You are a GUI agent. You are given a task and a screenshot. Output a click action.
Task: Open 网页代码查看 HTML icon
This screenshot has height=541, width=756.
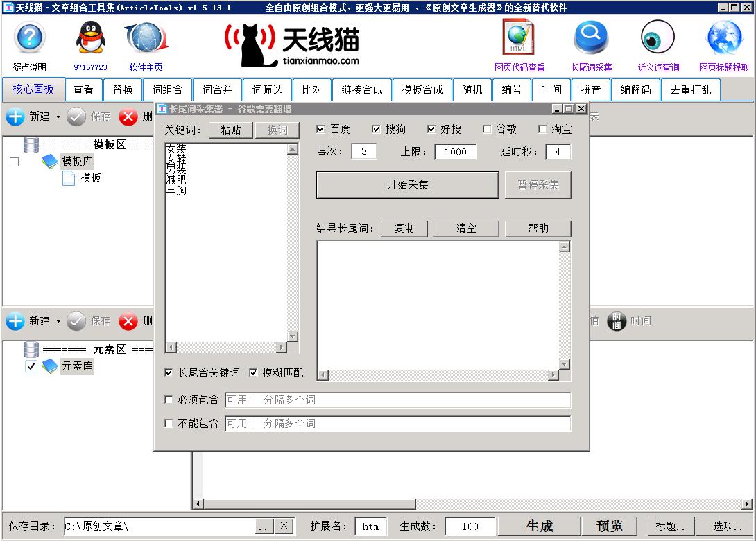518,37
